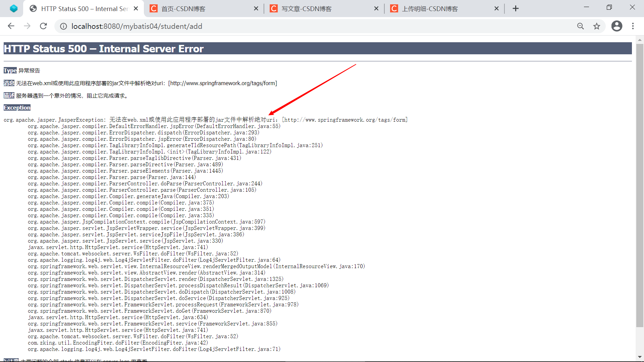
Task: Click the scrollbar down arrow
Action: [640, 357]
